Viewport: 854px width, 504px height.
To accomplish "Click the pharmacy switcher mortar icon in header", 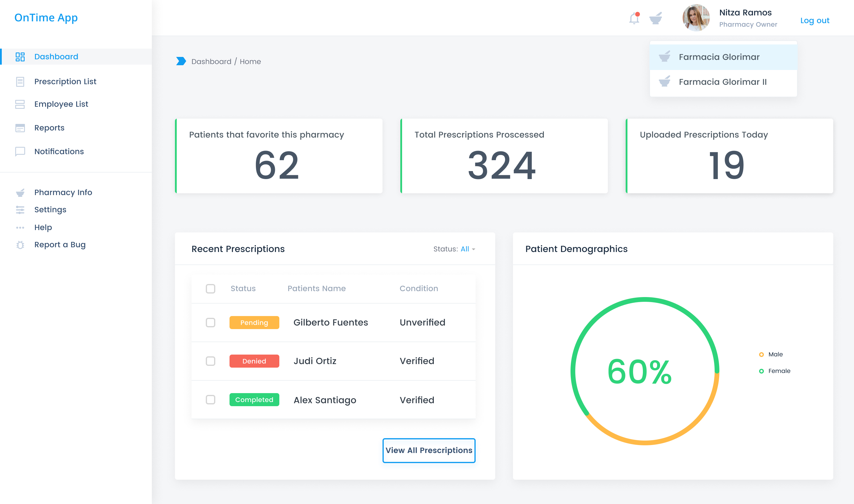I will pyautogui.click(x=656, y=18).
